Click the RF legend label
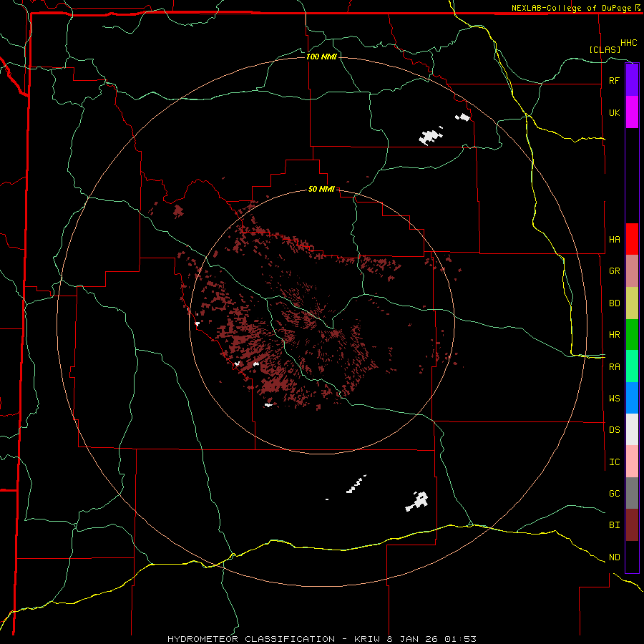 pyautogui.click(x=614, y=81)
